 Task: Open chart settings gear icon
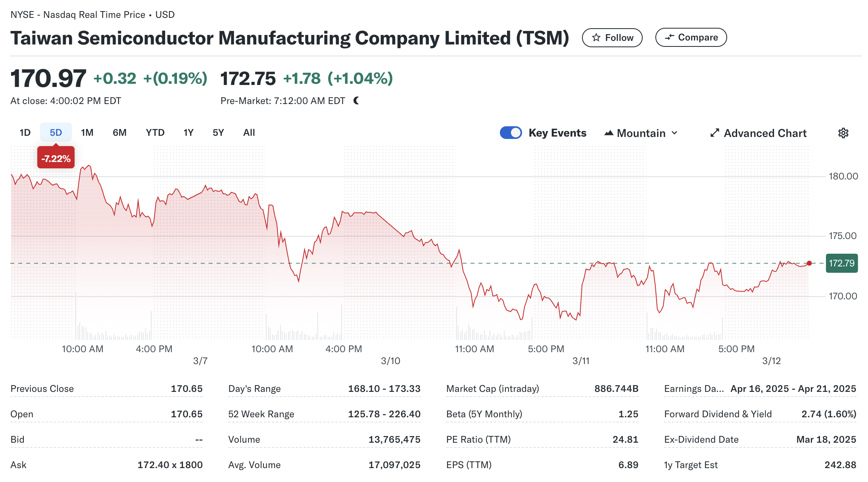843,133
